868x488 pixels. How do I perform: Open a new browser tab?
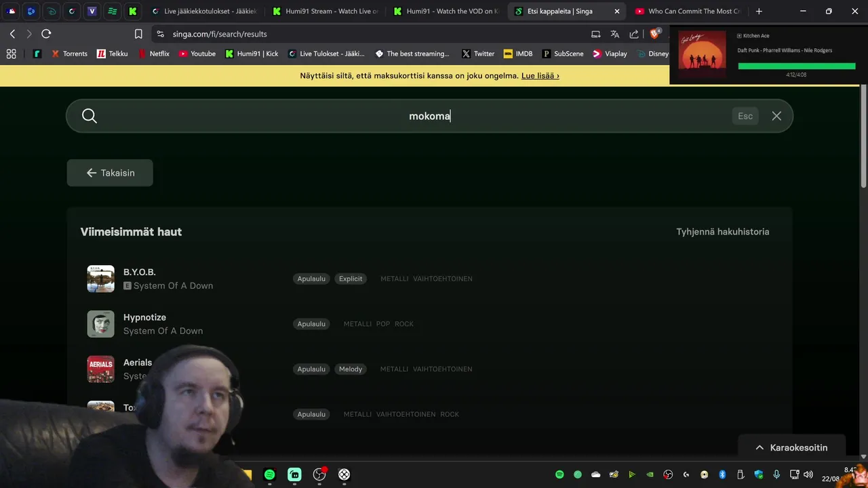(759, 12)
